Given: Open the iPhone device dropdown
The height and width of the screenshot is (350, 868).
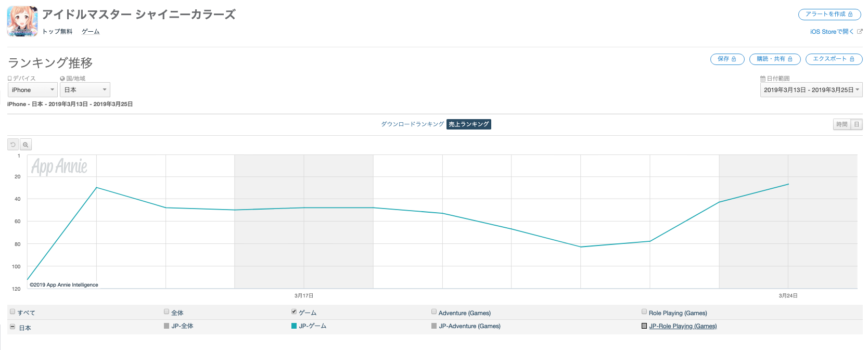Looking at the screenshot, I should (x=33, y=90).
